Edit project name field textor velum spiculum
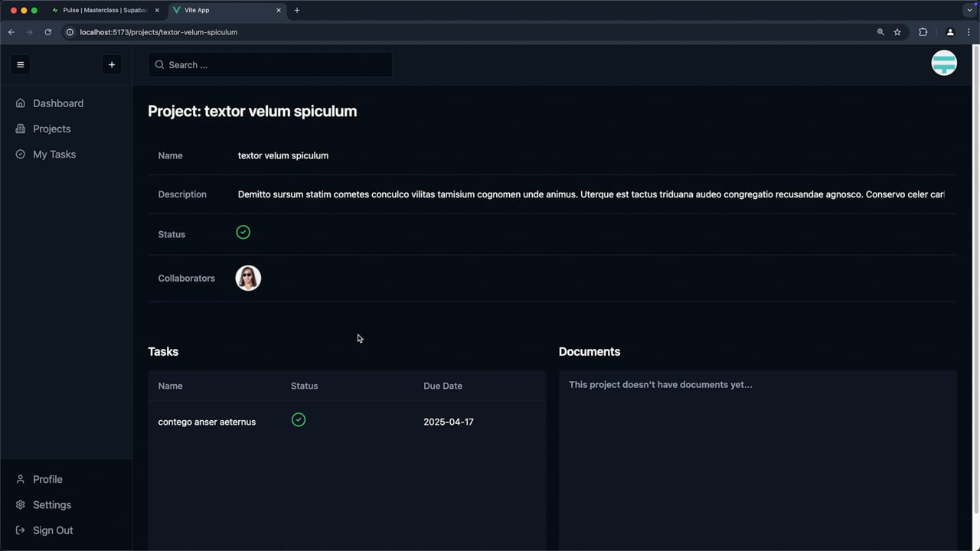This screenshot has height=551, width=980. pos(283,155)
